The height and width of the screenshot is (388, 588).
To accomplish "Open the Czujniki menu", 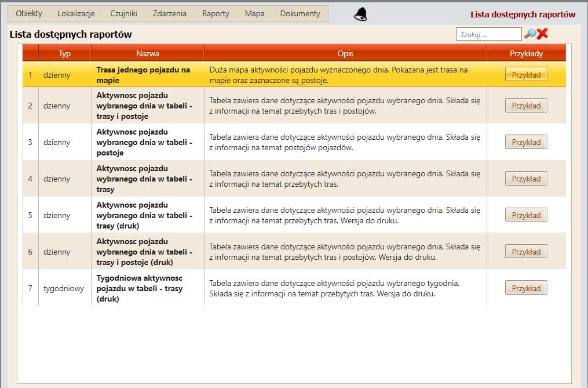I will 123,13.
